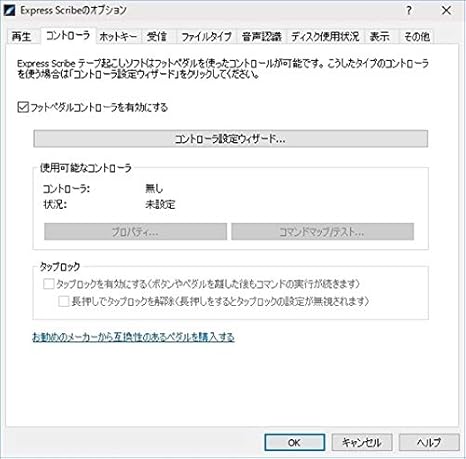Click the question mark help icon in title bar
Viewport: 466px width, 459px height.
tap(409, 11)
